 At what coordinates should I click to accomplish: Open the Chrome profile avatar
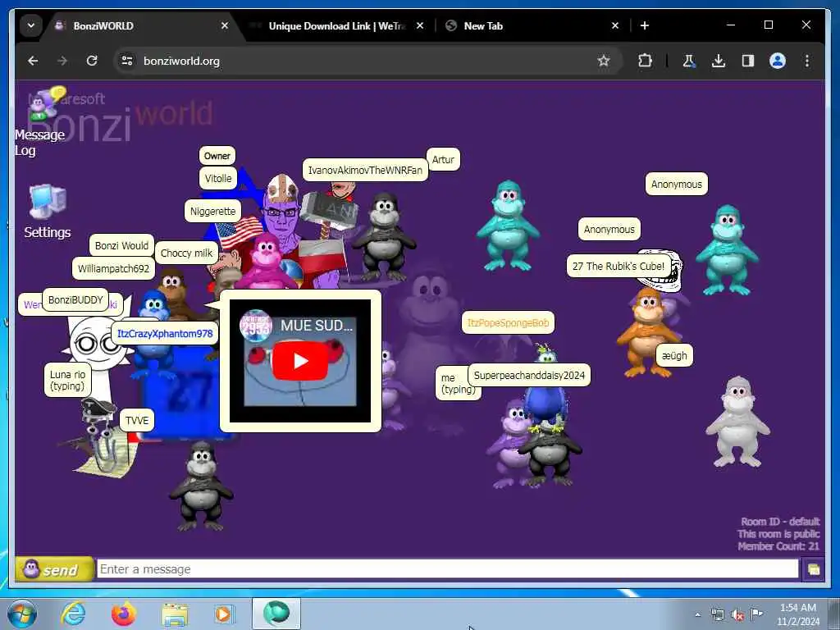(x=778, y=61)
